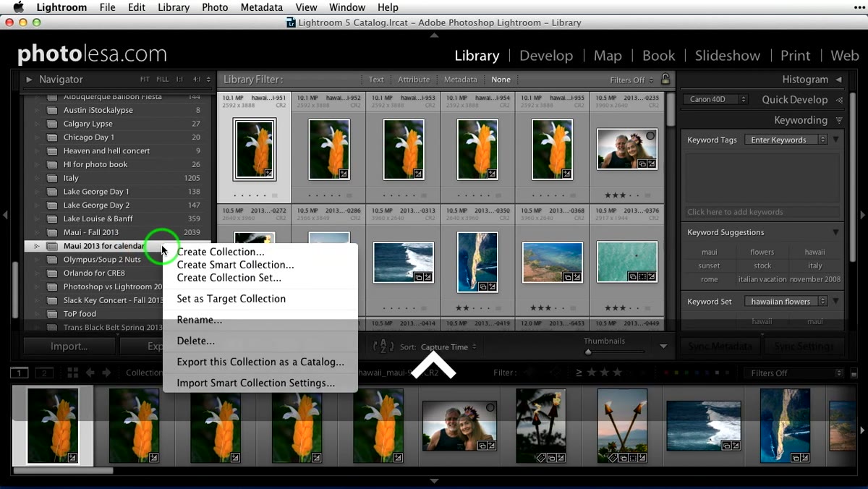Click quick collection circle on couple photo
The height and width of the screenshot is (489, 868).
[650, 135]
